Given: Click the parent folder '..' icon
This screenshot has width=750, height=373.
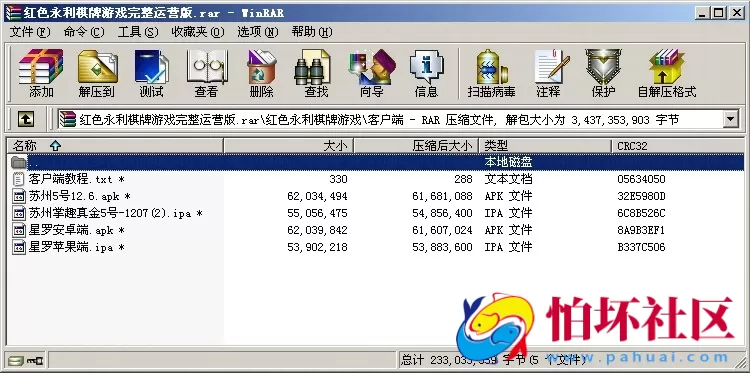Looking at the screenshot, I should [x=19, y=162].
